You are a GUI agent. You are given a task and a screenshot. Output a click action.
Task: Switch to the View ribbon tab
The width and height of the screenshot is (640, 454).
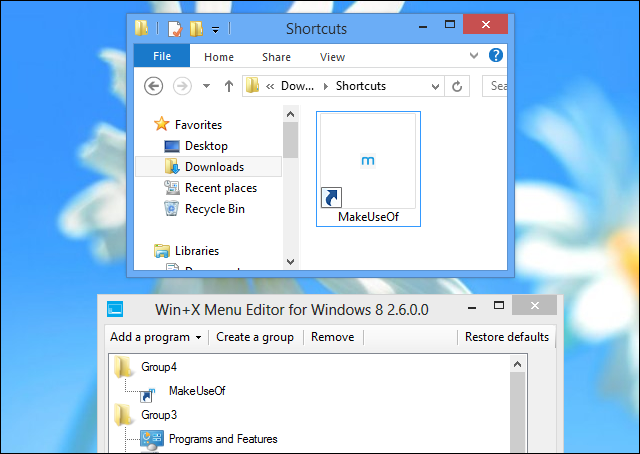[x=332, y=57]
